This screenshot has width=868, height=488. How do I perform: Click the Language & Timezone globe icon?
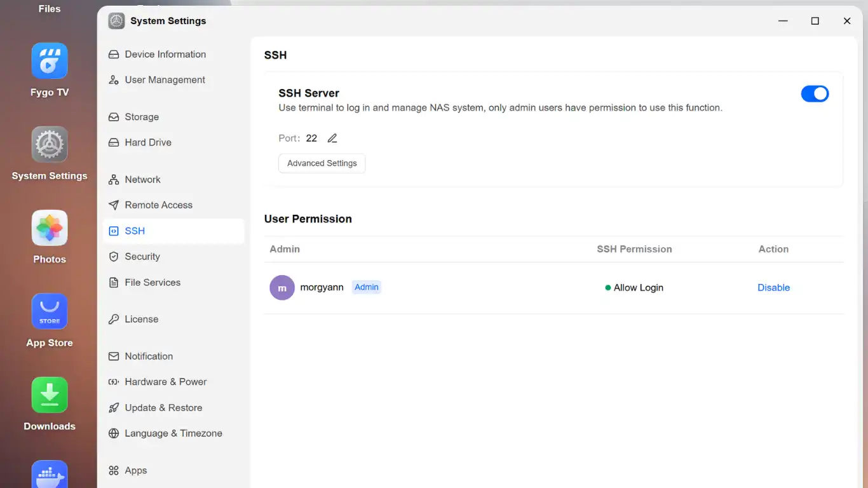pyautogui.click(x=114, y=433)
